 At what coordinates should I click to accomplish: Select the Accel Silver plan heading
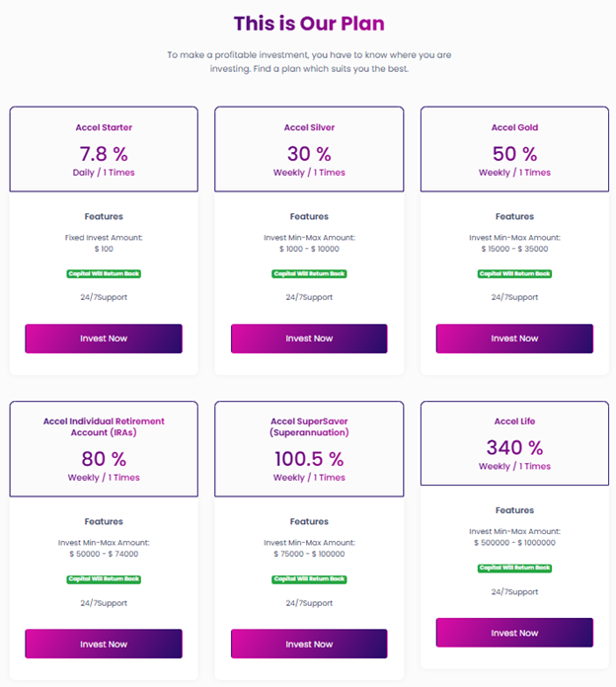pyautogui.click(x=309, y=127)
